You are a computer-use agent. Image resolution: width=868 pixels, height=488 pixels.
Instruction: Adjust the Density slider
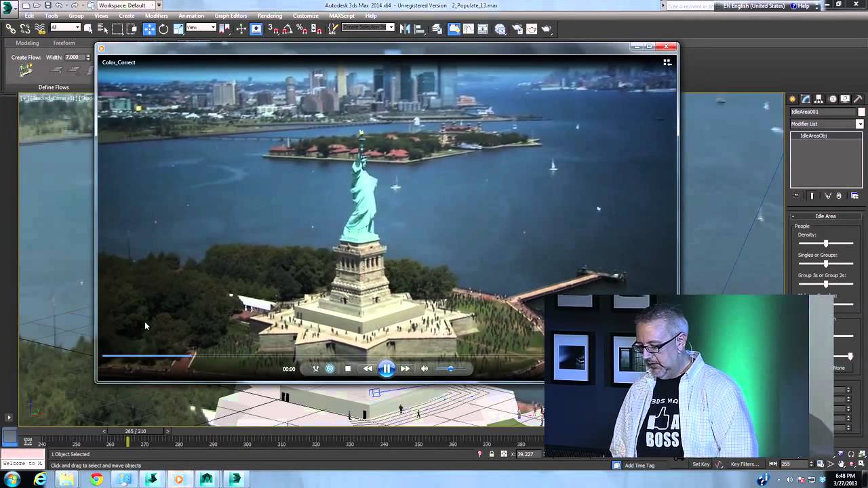click(x=825, y=243)
